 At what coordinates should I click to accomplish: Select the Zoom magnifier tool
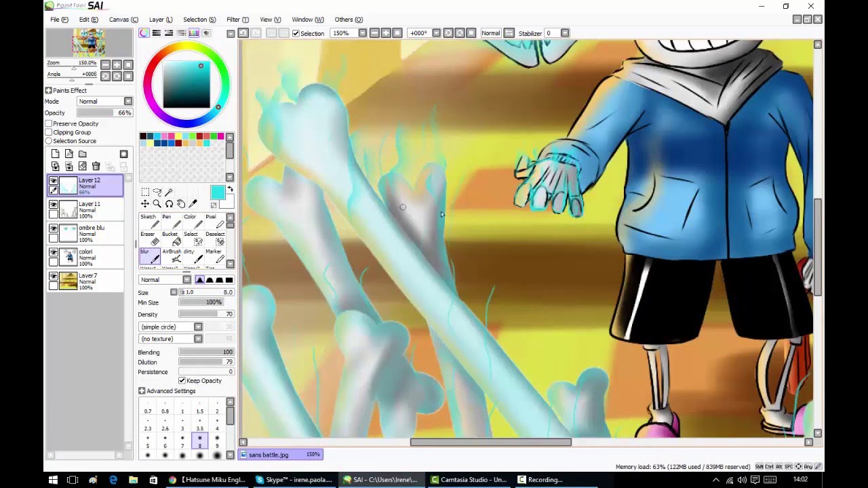157,204
